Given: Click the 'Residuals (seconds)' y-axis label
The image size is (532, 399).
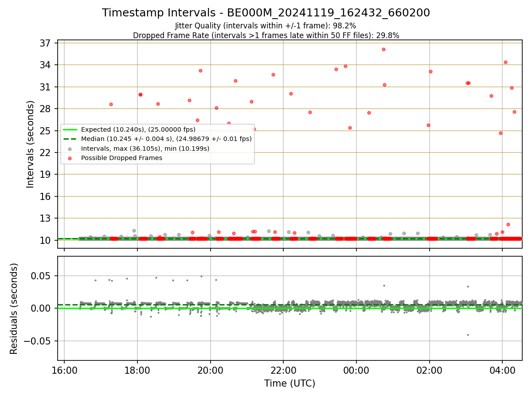Looking at the screenshot, I should point(14,309).
